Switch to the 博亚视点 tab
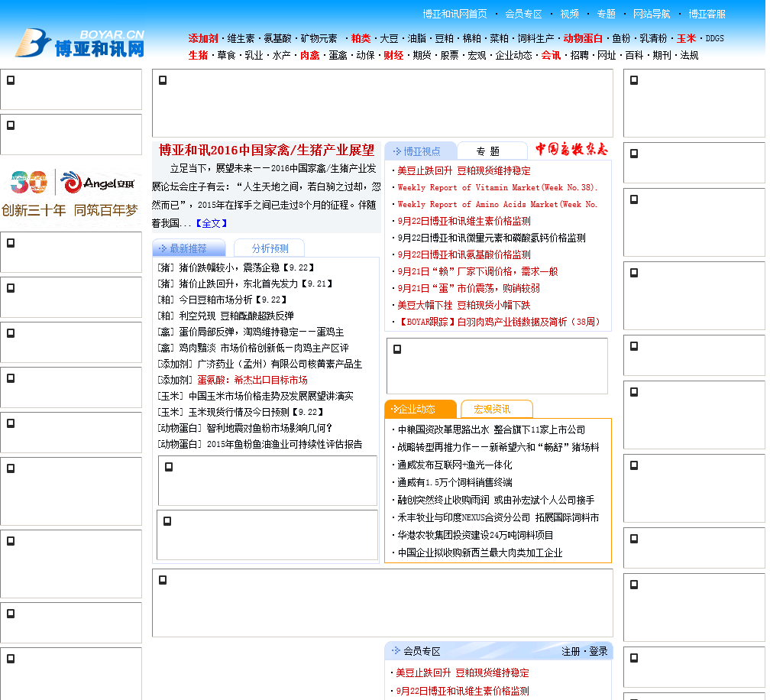This screenshot has height=700, width=770. point(421,151)
